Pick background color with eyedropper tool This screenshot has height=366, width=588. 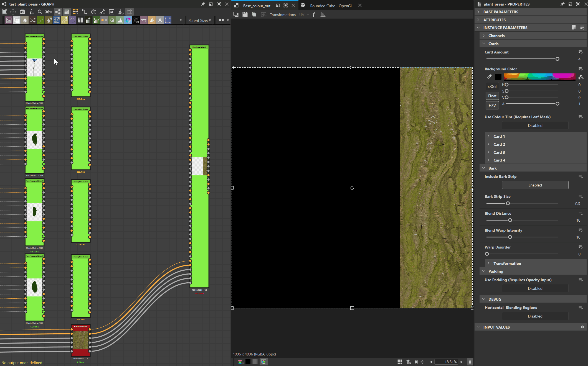click(489, 77)
